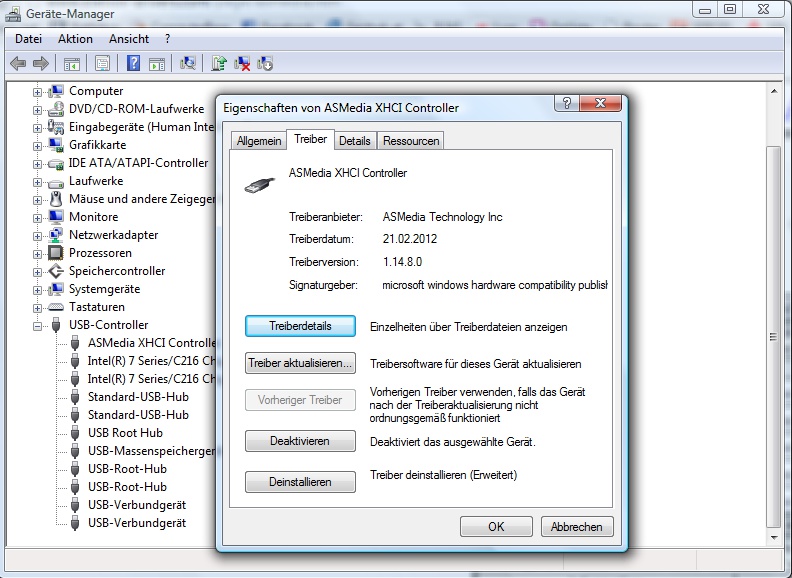Switch to the Ressourcen tab

click(x=411, y=141)
